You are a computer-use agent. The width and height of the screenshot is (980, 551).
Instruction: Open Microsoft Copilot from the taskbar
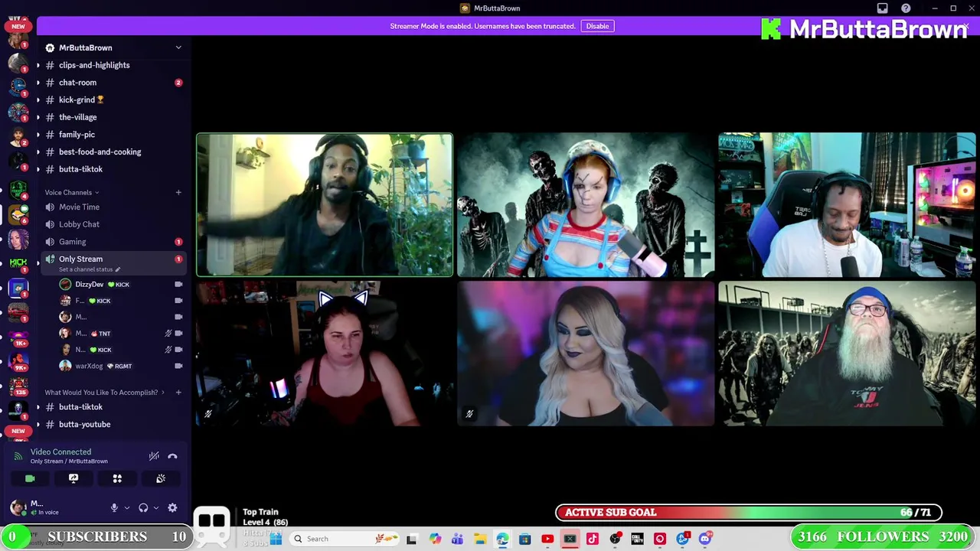click(435, 539)
